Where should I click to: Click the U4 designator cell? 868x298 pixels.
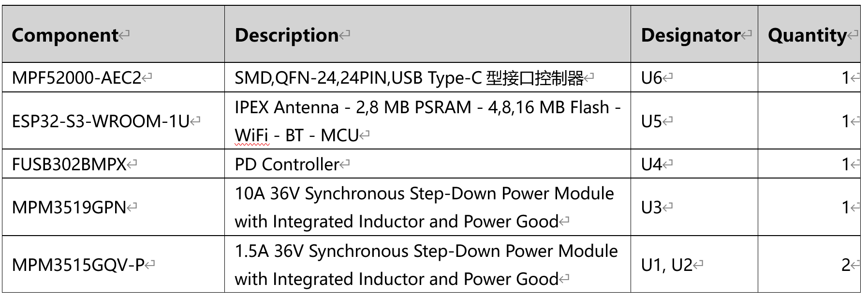(x=651, y=164)
